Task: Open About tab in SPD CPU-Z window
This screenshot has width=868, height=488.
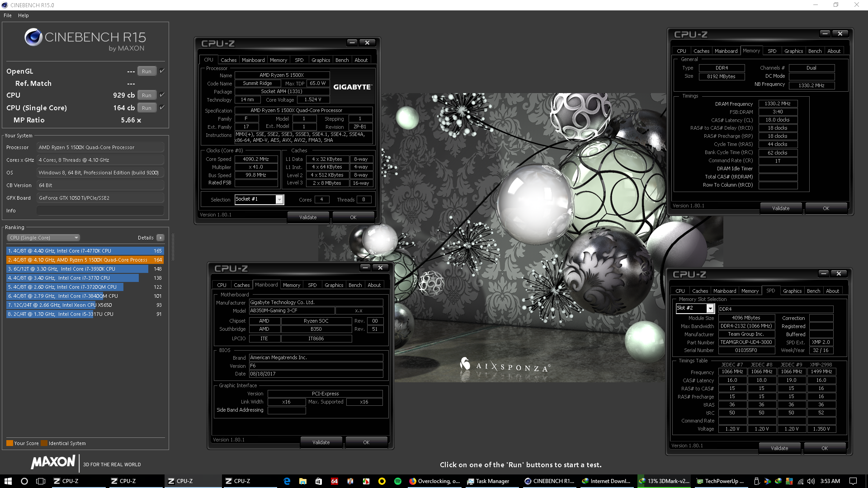Action: 832,291
